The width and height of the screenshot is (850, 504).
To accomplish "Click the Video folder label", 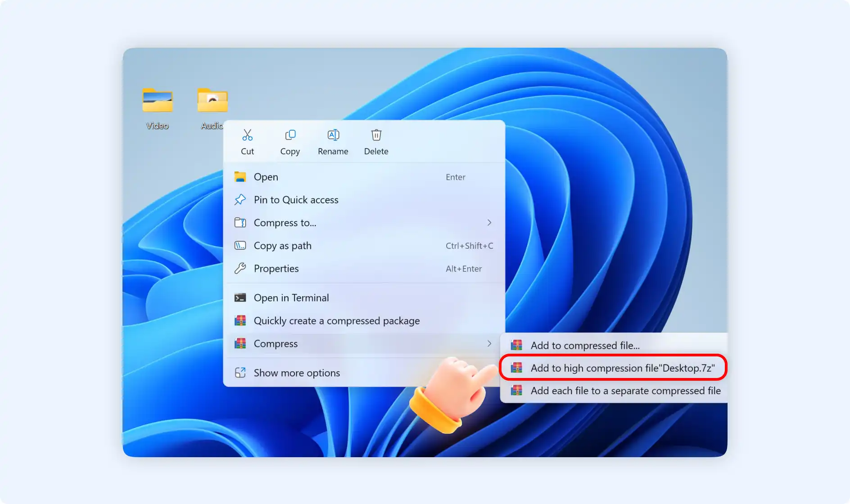I will (158, 126).
